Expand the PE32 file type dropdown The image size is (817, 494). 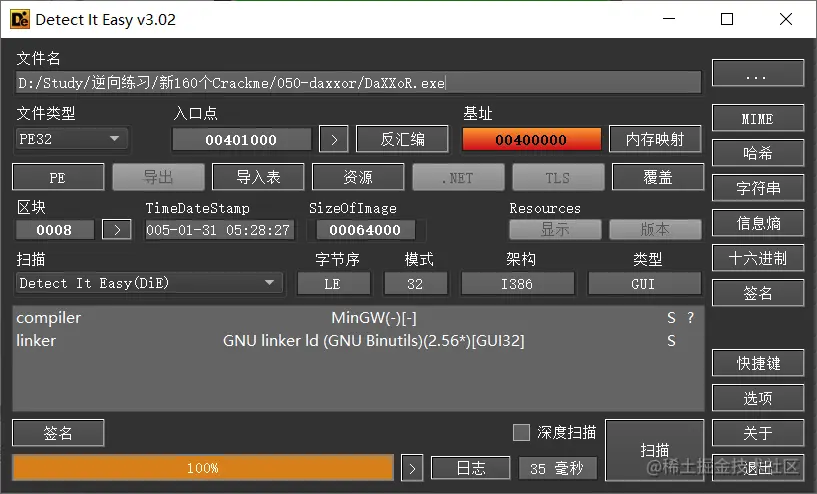71,139
